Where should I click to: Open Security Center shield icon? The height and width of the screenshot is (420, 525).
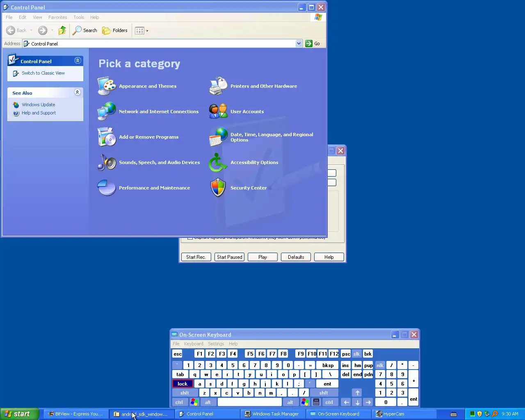tap(218, 188)
